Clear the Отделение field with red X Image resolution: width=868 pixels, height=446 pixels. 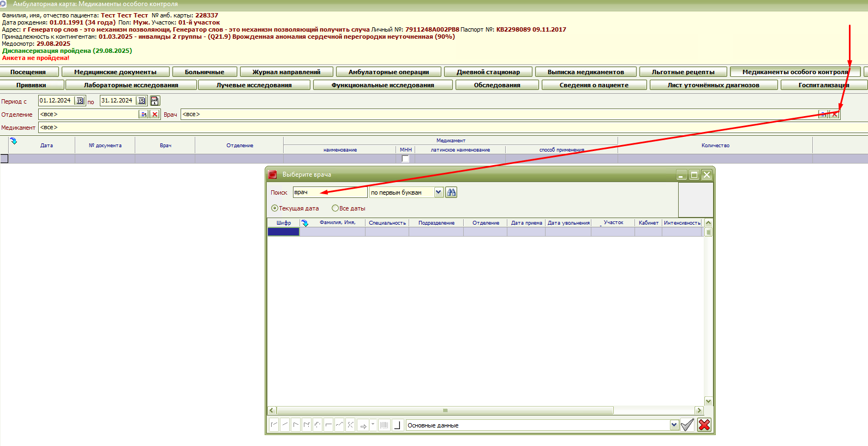coord(155,114)
